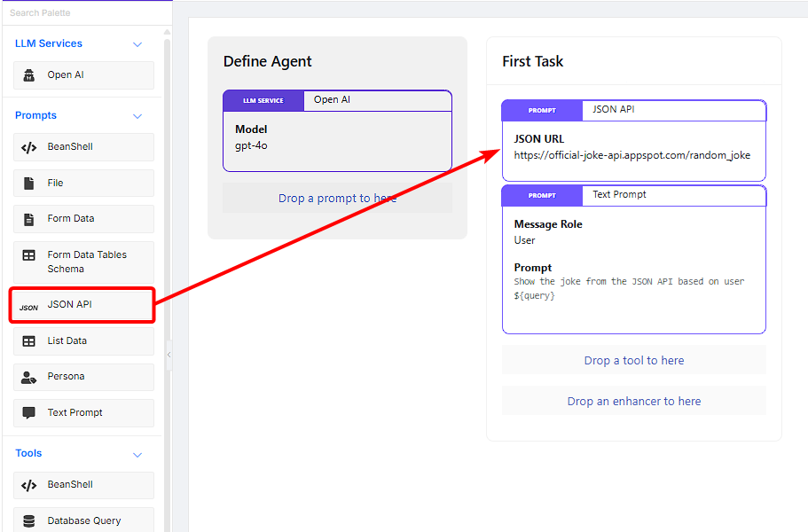Click the Persona user icon
The image size is (808, 532).
[x=29, y=377]
